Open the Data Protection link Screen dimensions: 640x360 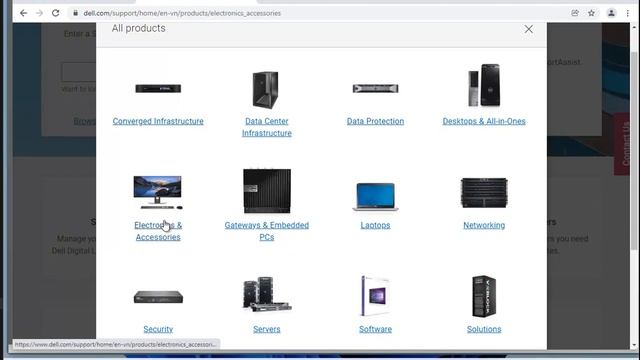pos(376,121)
